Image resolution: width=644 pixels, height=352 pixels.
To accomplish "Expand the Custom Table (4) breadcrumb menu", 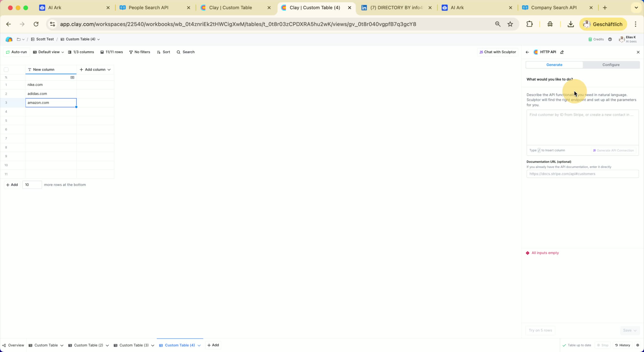I will click(x=81, y=39).
